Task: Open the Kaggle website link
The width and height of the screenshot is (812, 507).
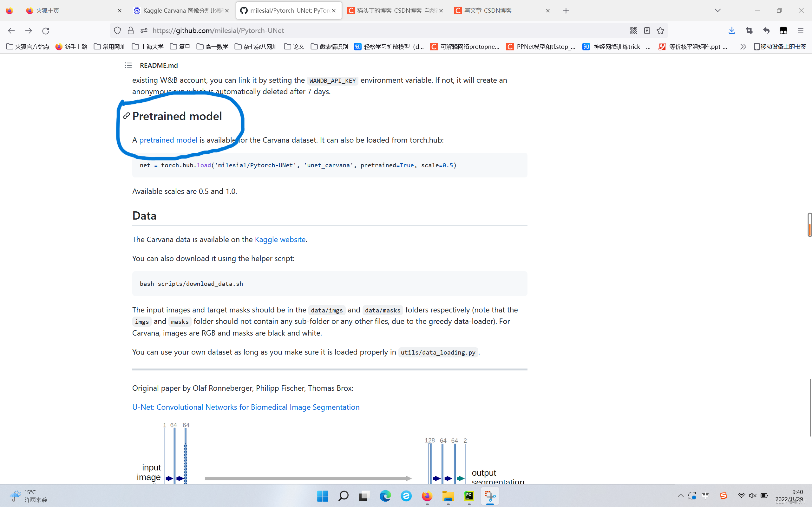Action: click(280, 240)
